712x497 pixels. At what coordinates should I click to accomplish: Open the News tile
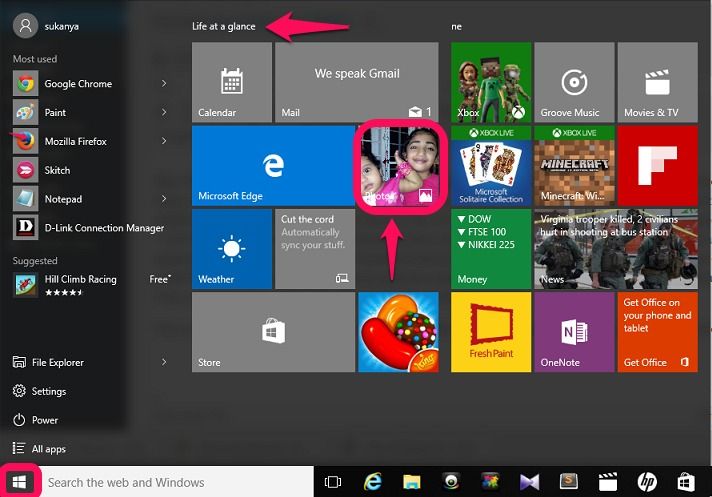click(x=616, y=249)
